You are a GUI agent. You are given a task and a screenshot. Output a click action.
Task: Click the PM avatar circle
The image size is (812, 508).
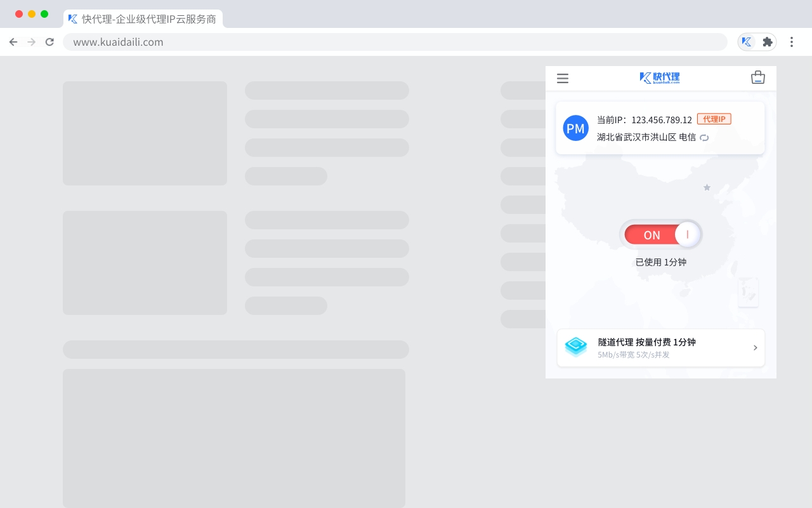point(575,128)
